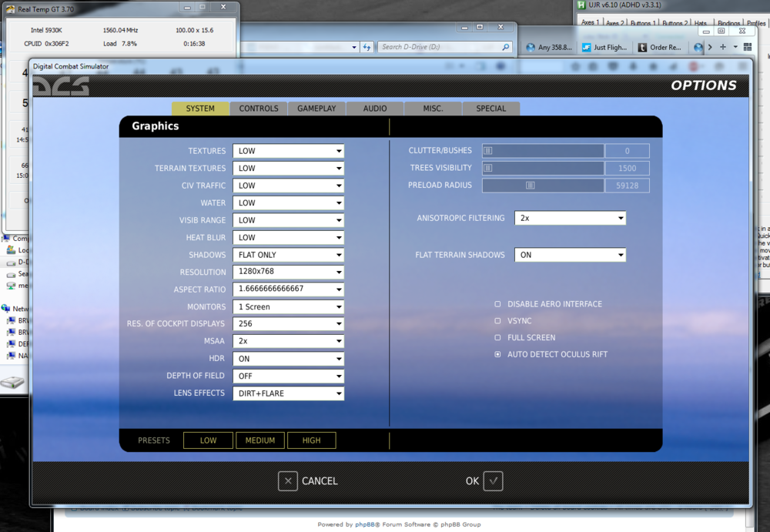Switch to the 'Order Re...' browser tab
Screen dimensions: 770x532
coord(660,47)
